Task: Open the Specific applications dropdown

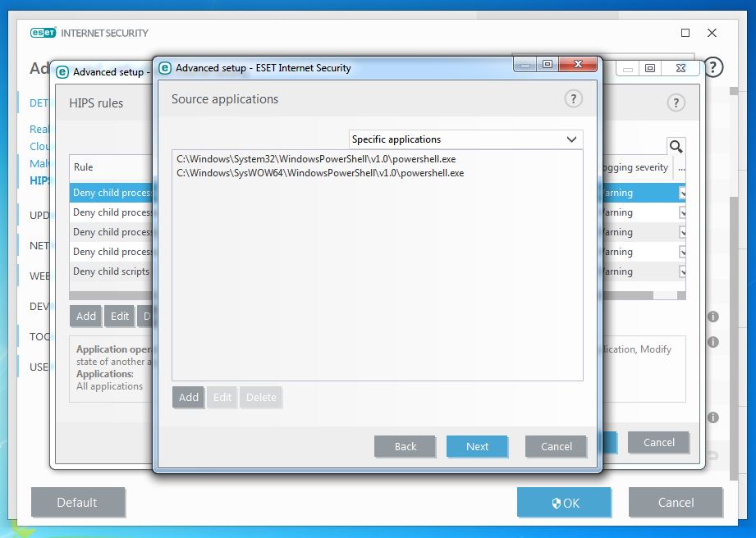Action: [x=465, y=139]
